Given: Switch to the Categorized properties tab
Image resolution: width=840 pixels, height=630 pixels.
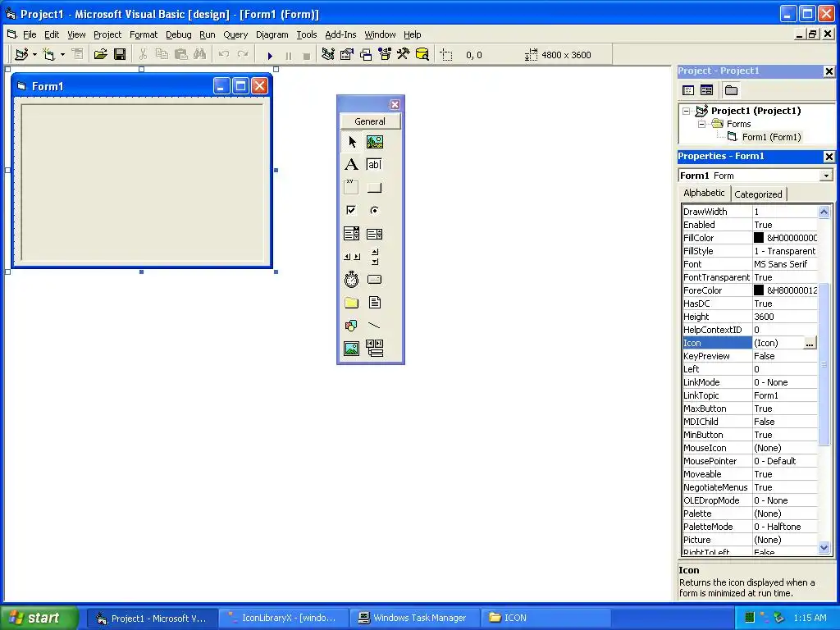Looking at the screenshot, I should (758, 194).
